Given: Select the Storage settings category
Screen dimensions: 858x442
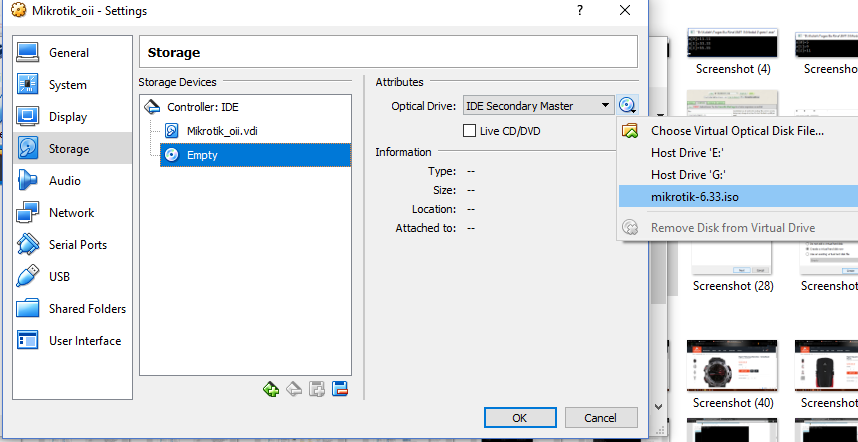Looking at the screenshot, I should 72,149.
